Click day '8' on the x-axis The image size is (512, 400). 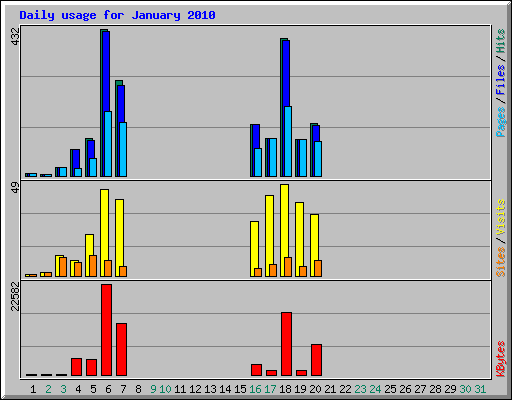click(x=138, y=389)
